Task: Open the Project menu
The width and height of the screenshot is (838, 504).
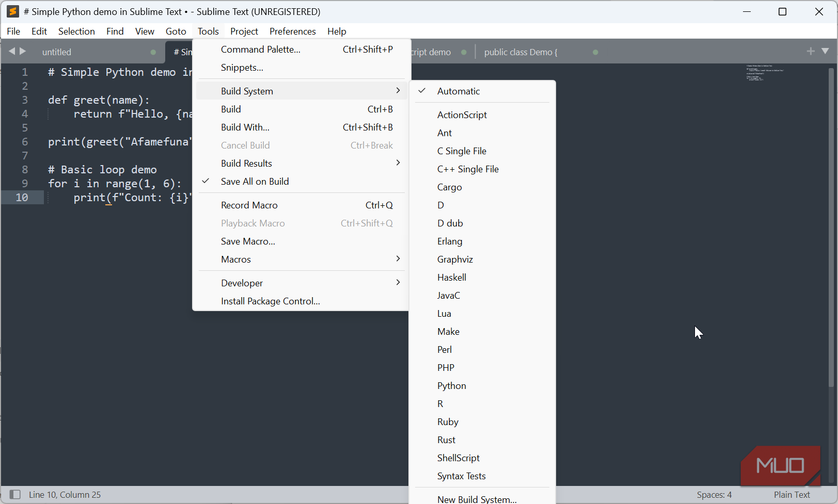Action: 244,31
